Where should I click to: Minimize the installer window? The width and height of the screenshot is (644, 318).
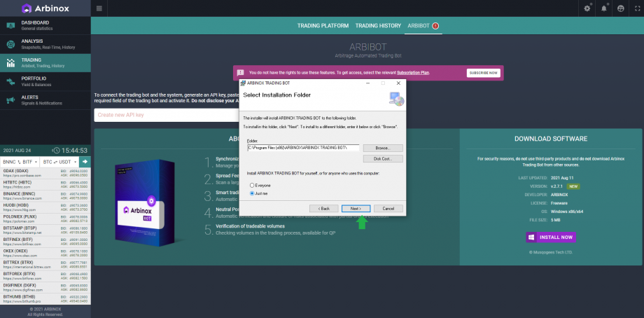pyautogui.click(x=367, y=83)
